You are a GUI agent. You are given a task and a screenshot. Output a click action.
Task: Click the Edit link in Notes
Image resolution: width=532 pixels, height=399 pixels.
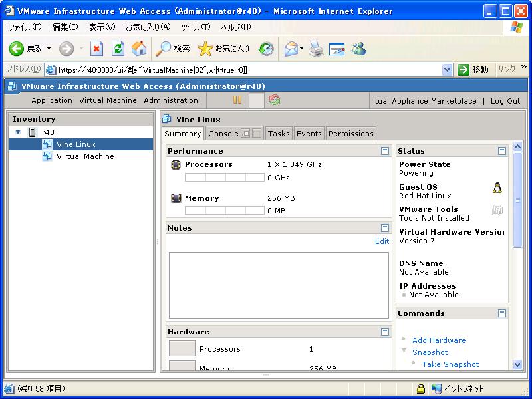pyautogui.click(x=382, y=241)
